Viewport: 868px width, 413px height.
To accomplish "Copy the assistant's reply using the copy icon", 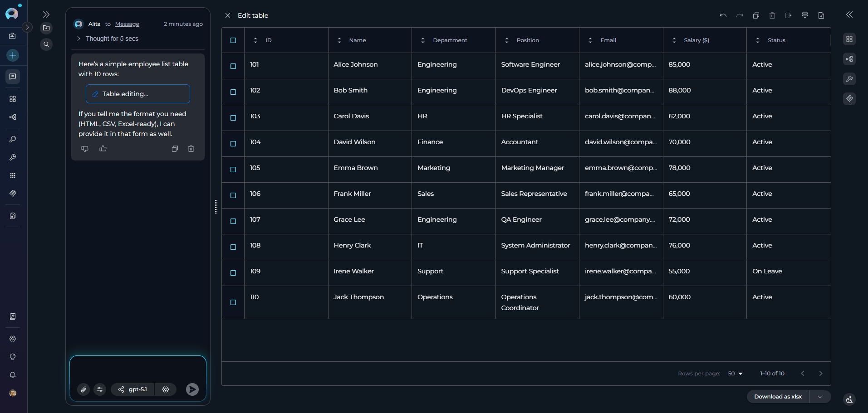I will point(175,148).
